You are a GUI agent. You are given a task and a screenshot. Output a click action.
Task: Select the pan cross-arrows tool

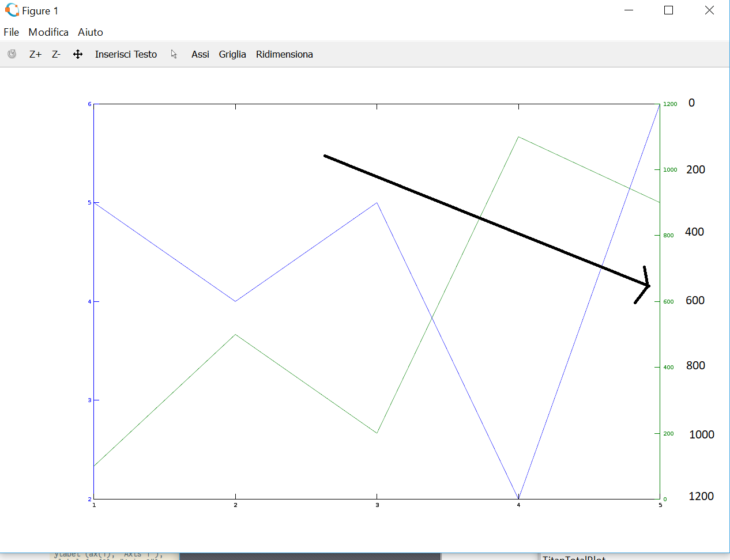(78, 54)
